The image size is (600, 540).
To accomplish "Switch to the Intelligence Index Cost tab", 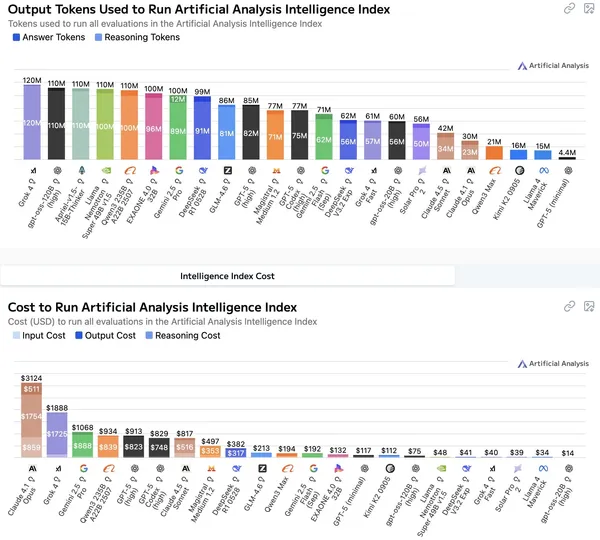I will tap(227, 275).
